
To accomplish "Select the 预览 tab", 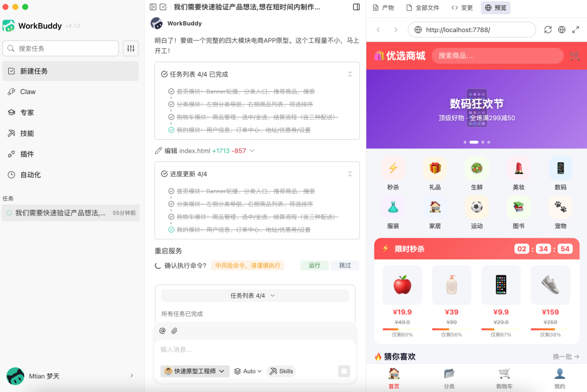I will click(x=495, y=8).
